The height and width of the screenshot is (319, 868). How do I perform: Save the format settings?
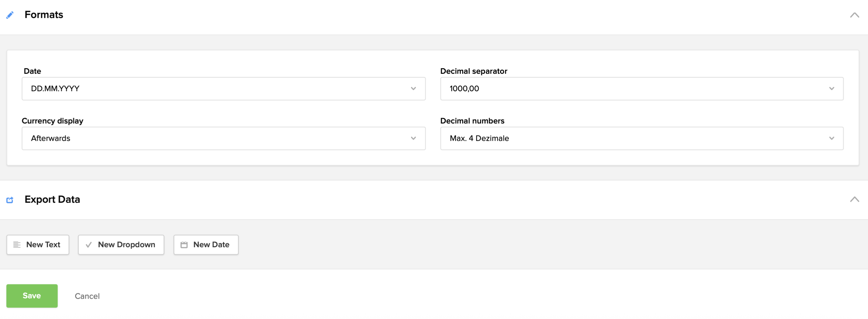coord(32,296)
